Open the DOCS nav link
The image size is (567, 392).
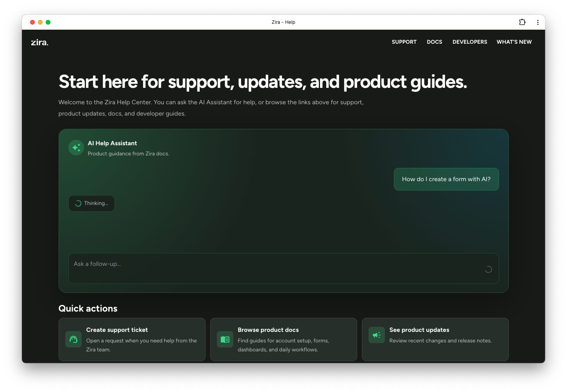pyautogui.click(x=435, y=42)
